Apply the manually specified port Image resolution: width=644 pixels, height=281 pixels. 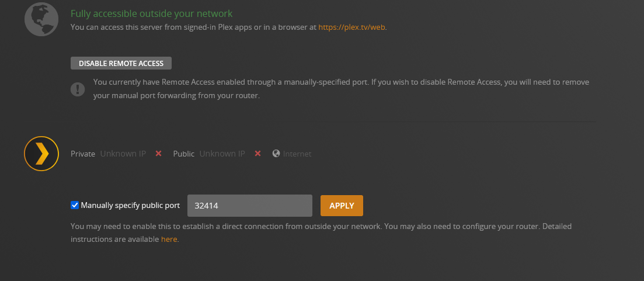[x=342, y=206]
